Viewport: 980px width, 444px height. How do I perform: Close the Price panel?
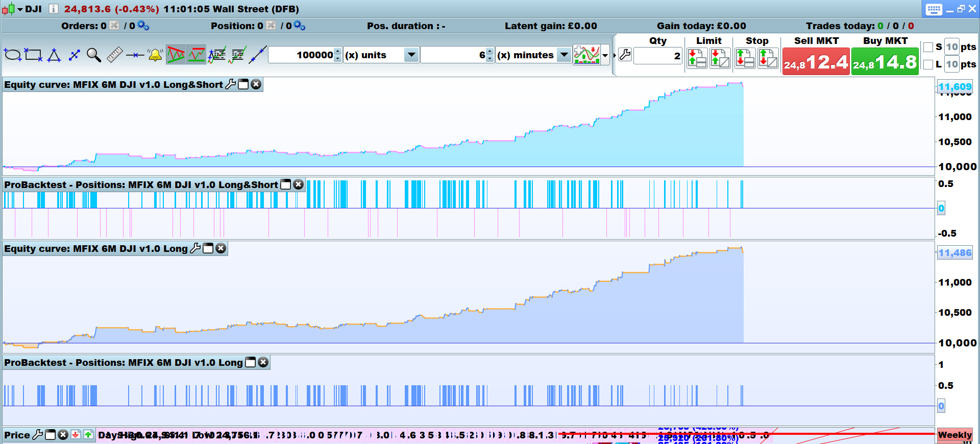(x=63, y=435)
